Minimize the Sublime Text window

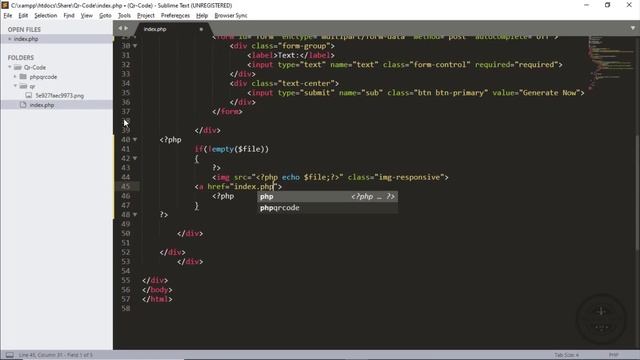pos(587,5)
